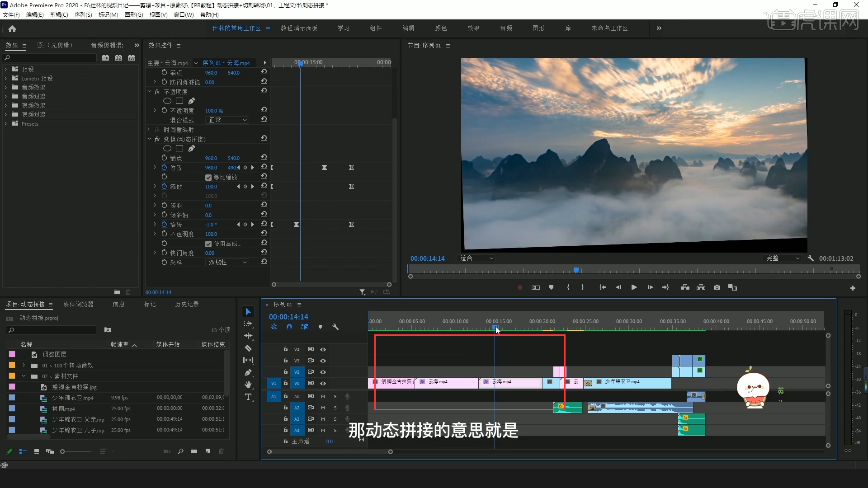
Task: Select the Type tool
Action: pos(248,397)
